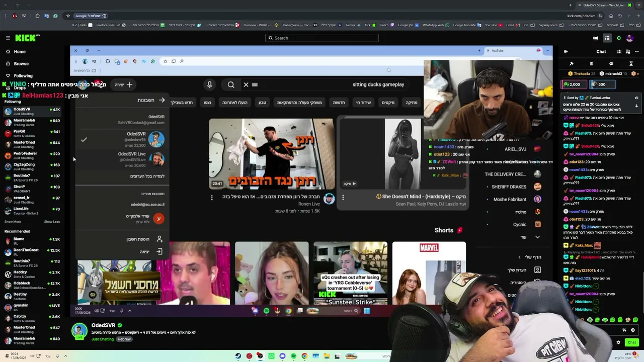Clear the streamed YouTube search with the X
This screenshot has height=362, width=644.
pyautogui.click(x=246, y=84)
